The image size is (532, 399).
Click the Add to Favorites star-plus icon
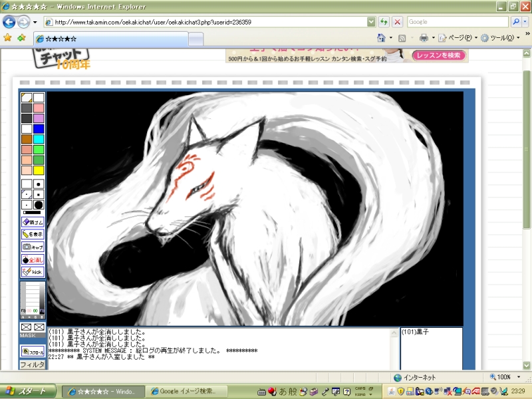tap(21, 38)
